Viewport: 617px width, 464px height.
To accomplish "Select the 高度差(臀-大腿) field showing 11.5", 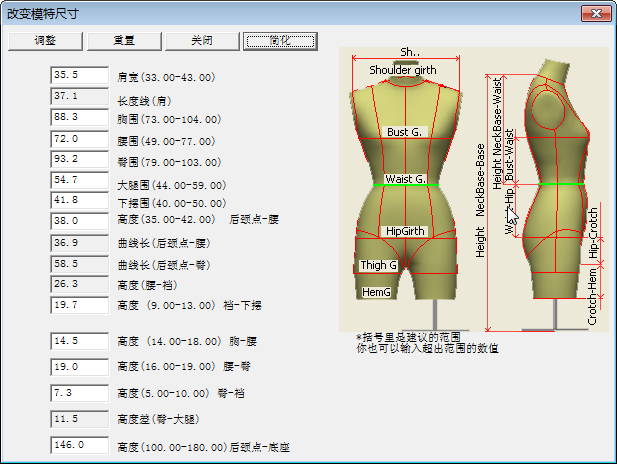I will coord(79,419).
